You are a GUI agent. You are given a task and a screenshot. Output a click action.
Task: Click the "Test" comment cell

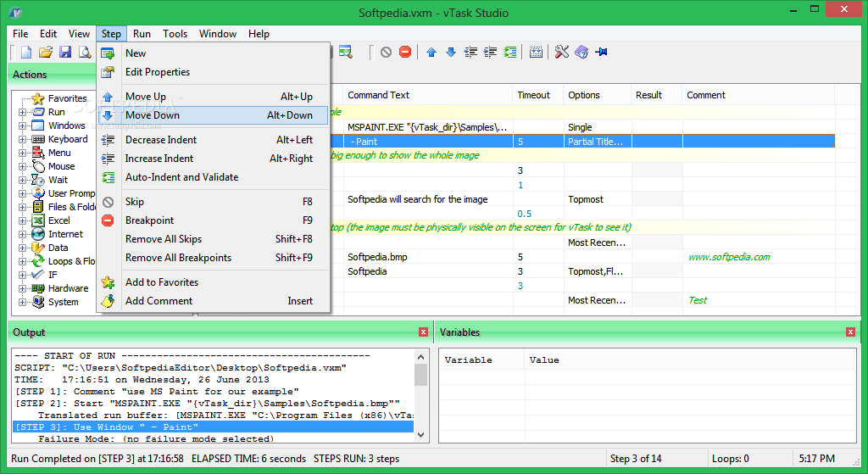[759, 300]
